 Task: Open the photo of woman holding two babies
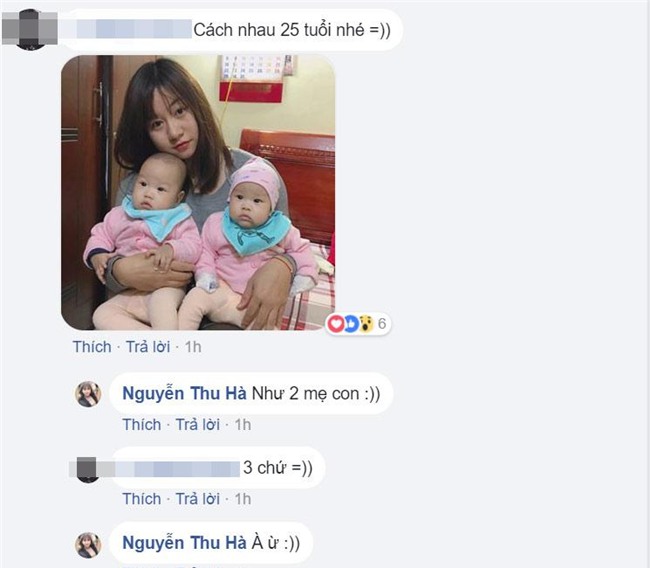(198, 192)
